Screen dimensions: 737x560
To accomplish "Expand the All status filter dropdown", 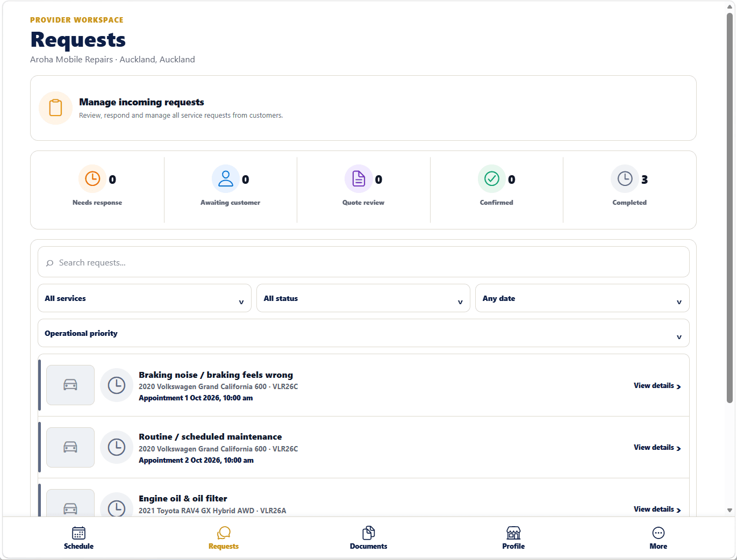I will click(x=363, y=298).
